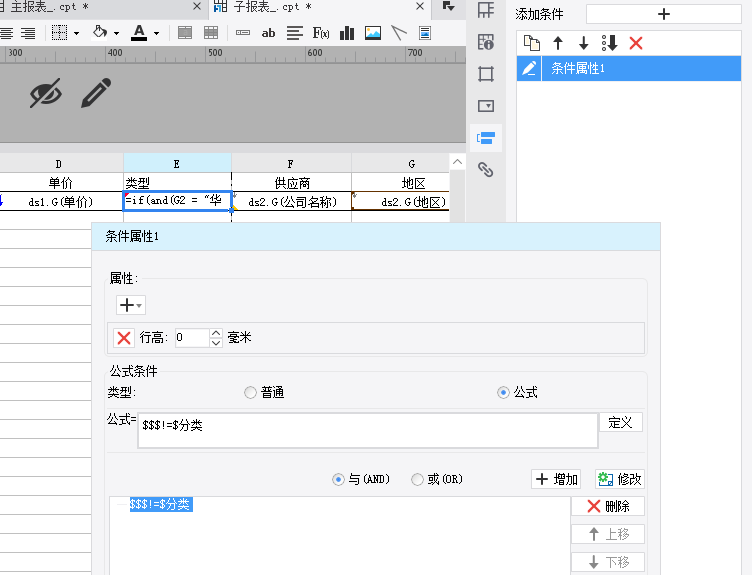Viewport: 752px width, 575px height.
Task: Expand the fill color dropdown arrow
Action: 117,34
